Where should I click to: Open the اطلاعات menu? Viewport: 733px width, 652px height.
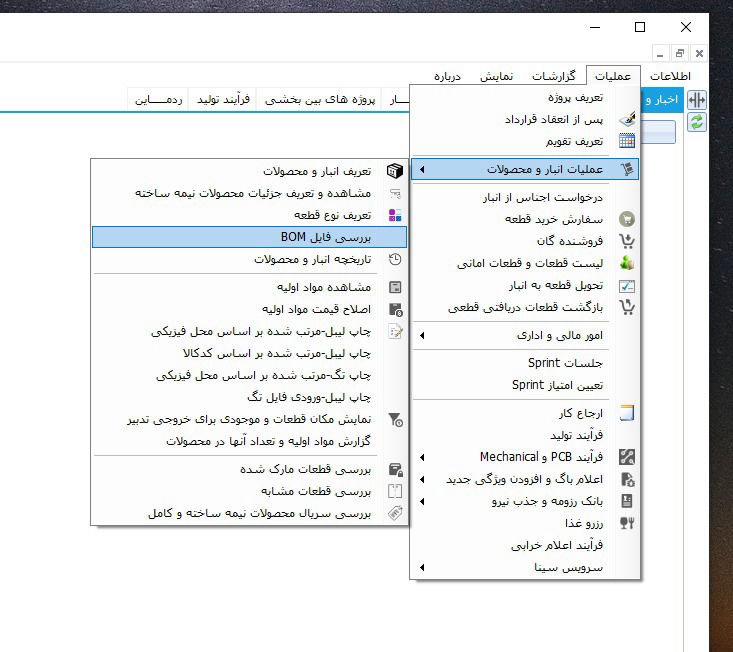[x=670, y=76]
